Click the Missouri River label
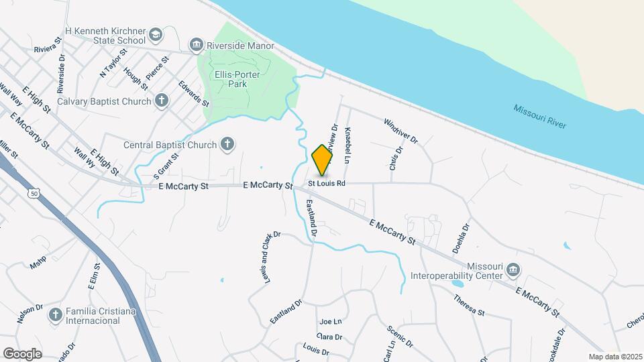 point(539,117)
